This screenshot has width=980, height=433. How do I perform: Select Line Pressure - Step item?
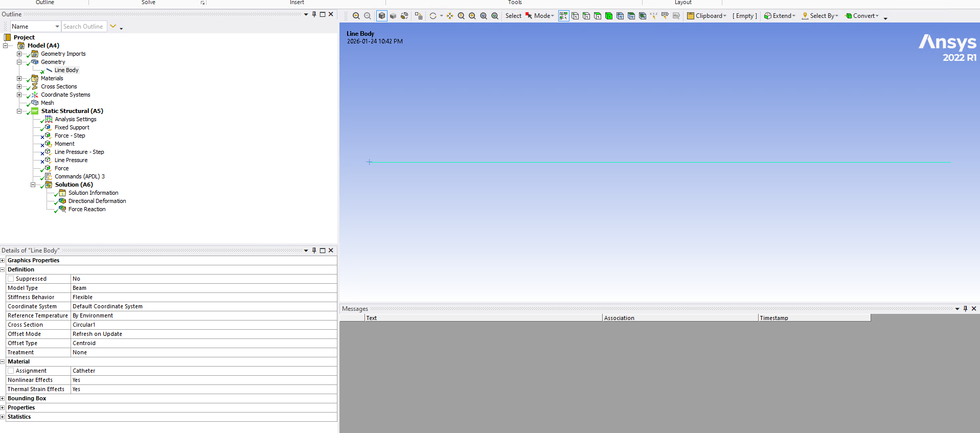tap(79, 152)
